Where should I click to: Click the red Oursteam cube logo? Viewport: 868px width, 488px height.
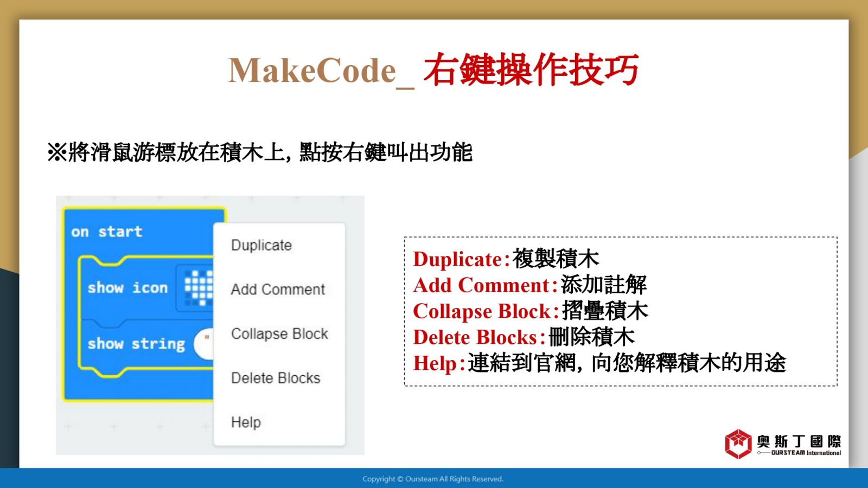coord(738,444)
